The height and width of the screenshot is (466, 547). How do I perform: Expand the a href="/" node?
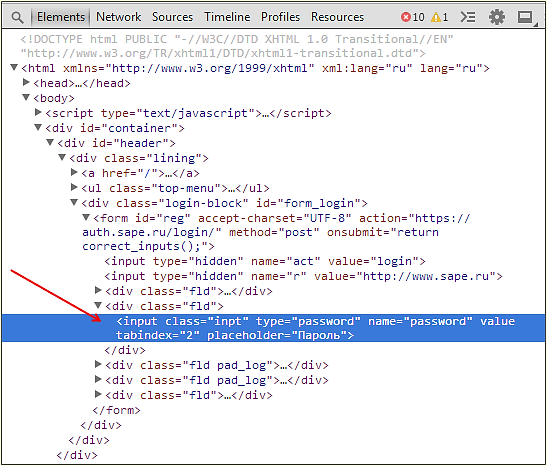coord(74,172)
